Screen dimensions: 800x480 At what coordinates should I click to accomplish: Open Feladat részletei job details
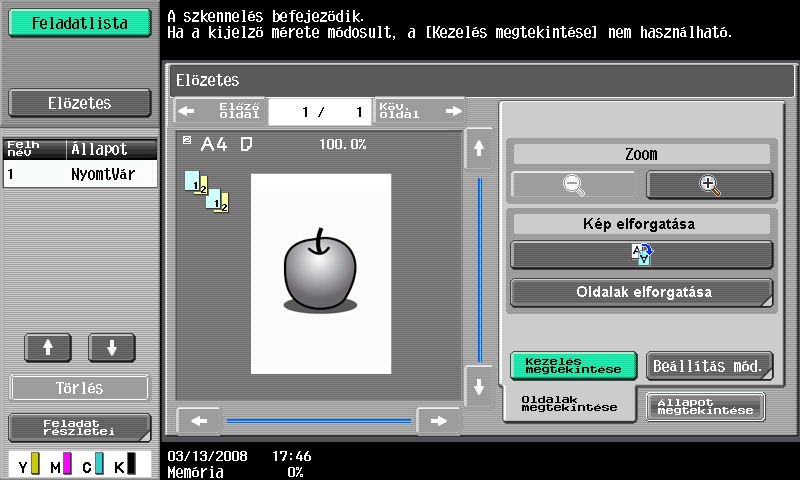(80, 427)
